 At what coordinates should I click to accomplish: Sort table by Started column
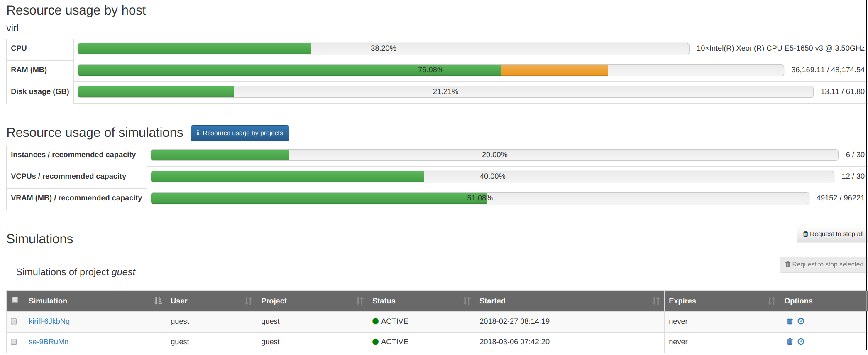[570, 301]
